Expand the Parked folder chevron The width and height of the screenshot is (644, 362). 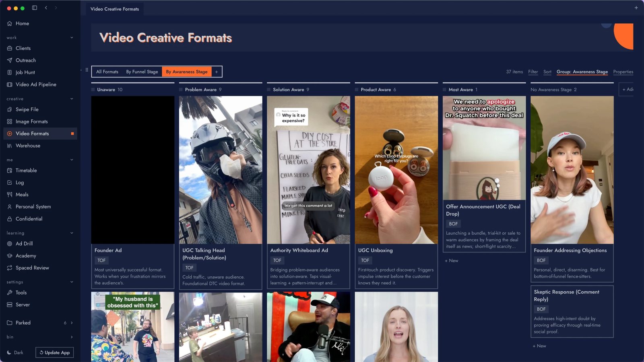[x=72, y=323]
